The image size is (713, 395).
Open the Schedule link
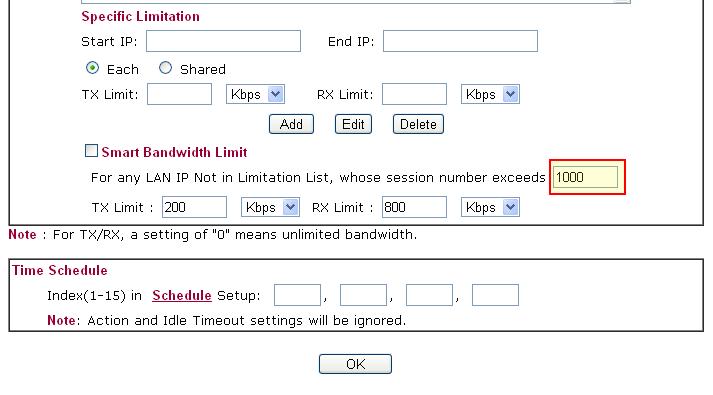click(182, 295)
